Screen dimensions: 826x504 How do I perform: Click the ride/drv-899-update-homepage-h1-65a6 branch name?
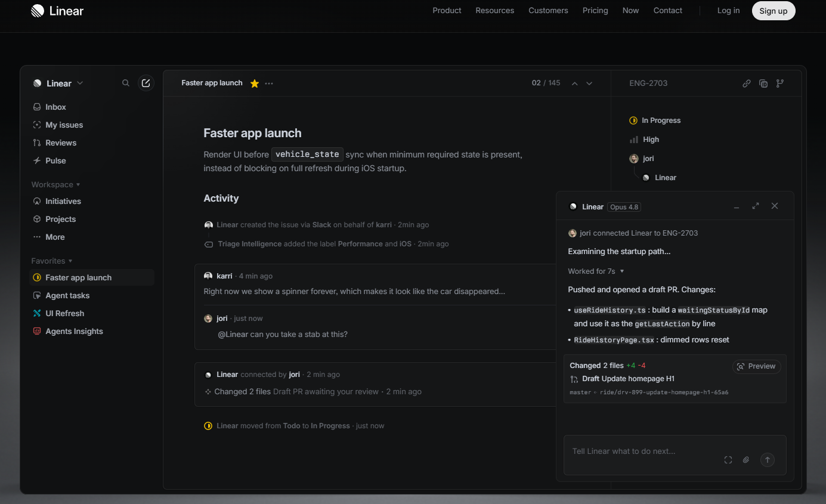(x=663, y=392)
